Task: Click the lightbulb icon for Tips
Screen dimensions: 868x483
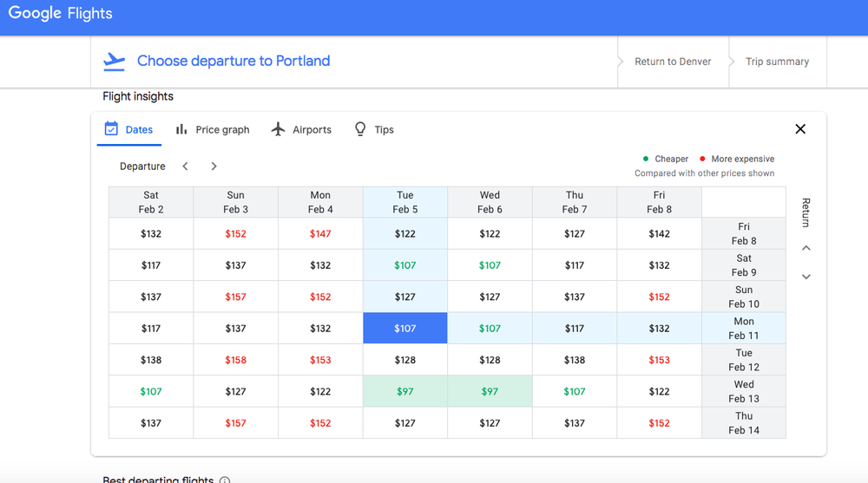Action: tap(360, 129)
